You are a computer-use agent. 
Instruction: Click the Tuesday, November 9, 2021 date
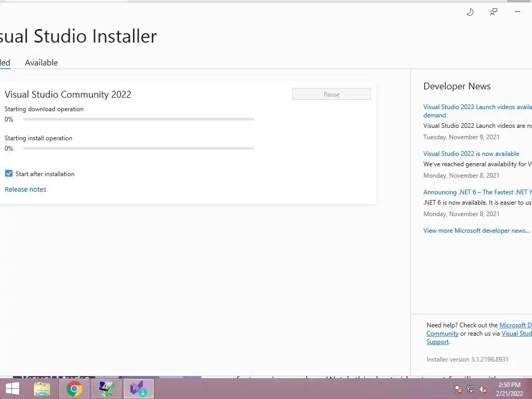461,137
